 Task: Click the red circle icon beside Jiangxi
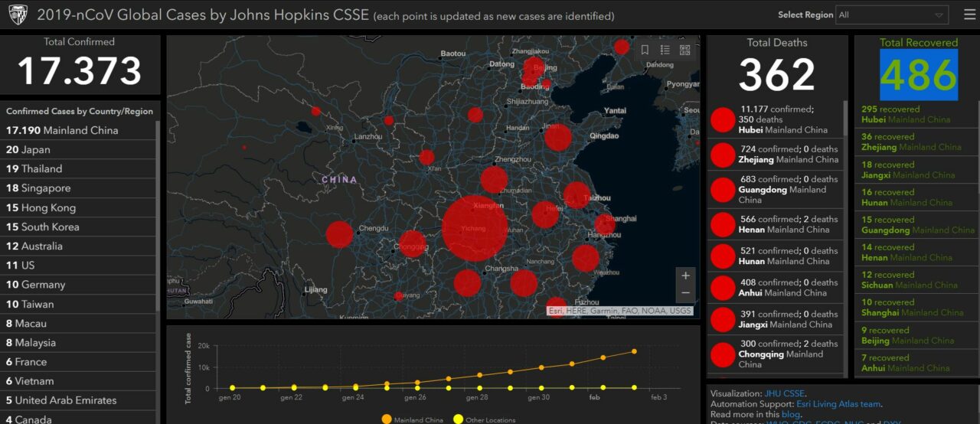[723, 319]
